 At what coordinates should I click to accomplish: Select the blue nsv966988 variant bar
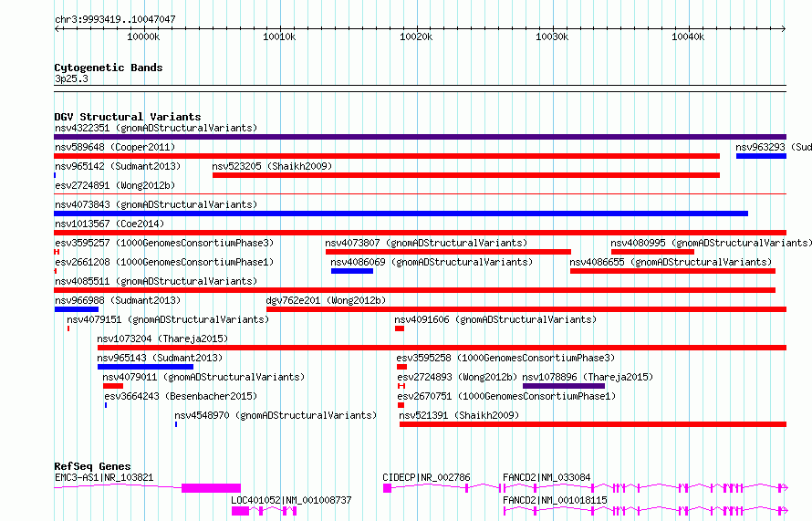76,309
